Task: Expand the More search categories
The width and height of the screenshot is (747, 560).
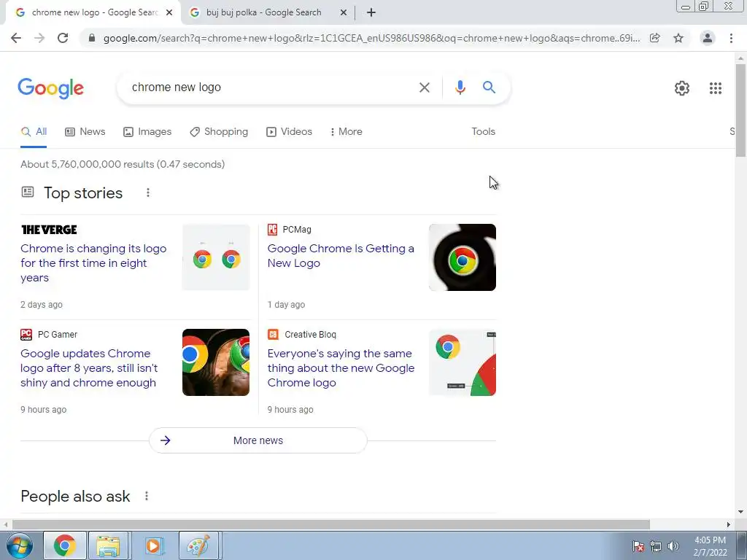Action: pos(347,131)
